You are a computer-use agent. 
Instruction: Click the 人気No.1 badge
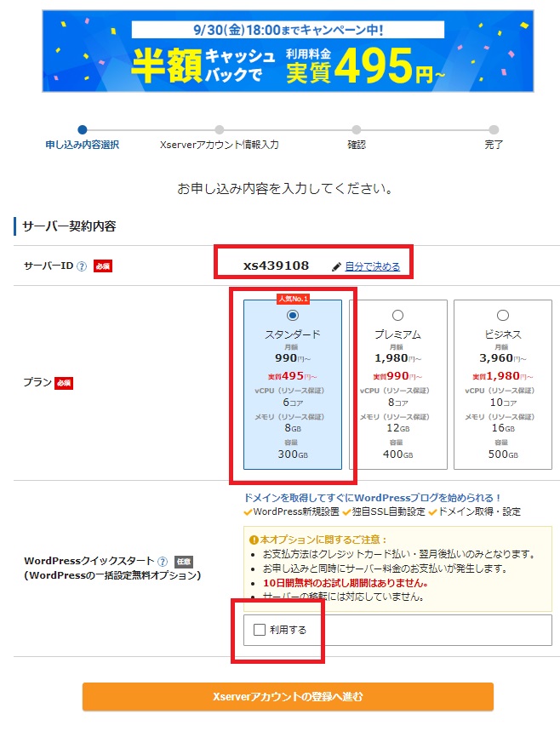click(x=293, y=299)
